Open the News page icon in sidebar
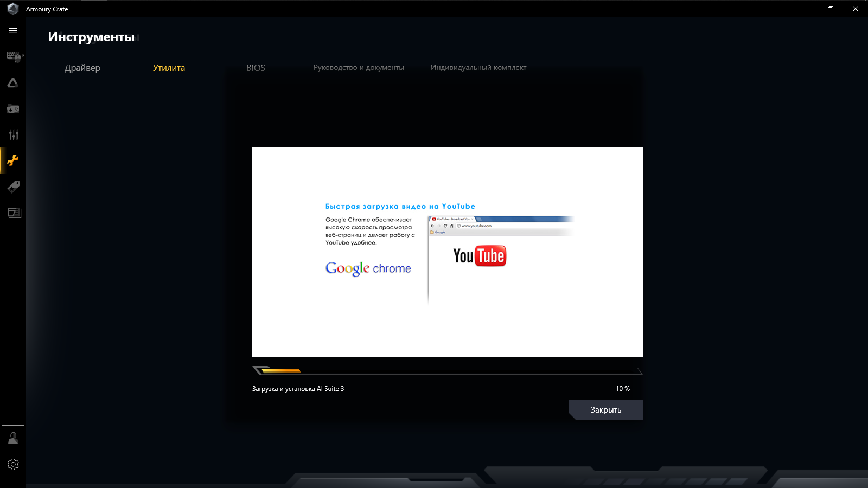 pyautogui.click(x=14, y=213)
